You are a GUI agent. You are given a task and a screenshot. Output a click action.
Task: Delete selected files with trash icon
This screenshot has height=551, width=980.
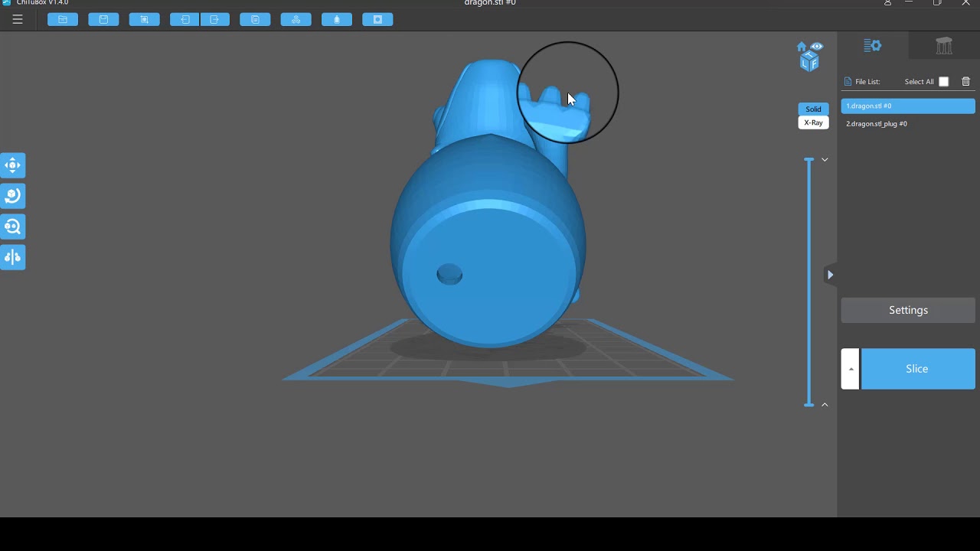click(966, 82)
